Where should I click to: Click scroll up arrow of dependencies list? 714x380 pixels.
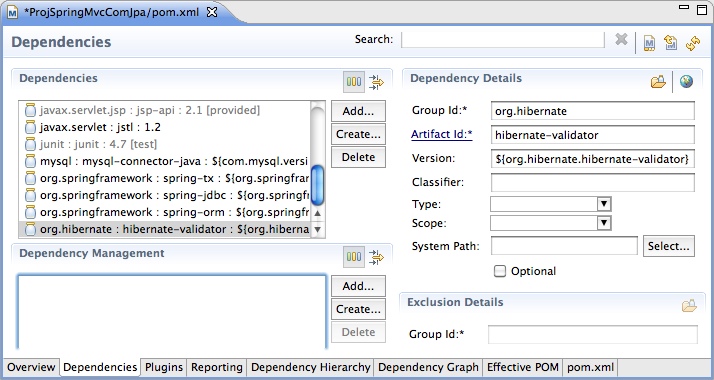pos(318,213)
